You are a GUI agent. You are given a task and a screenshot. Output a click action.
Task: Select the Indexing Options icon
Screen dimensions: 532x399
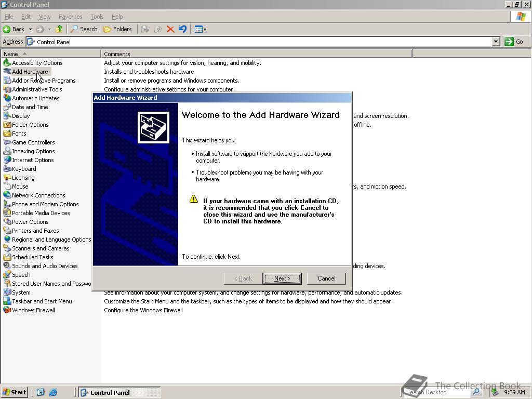[x=7, y=151]
